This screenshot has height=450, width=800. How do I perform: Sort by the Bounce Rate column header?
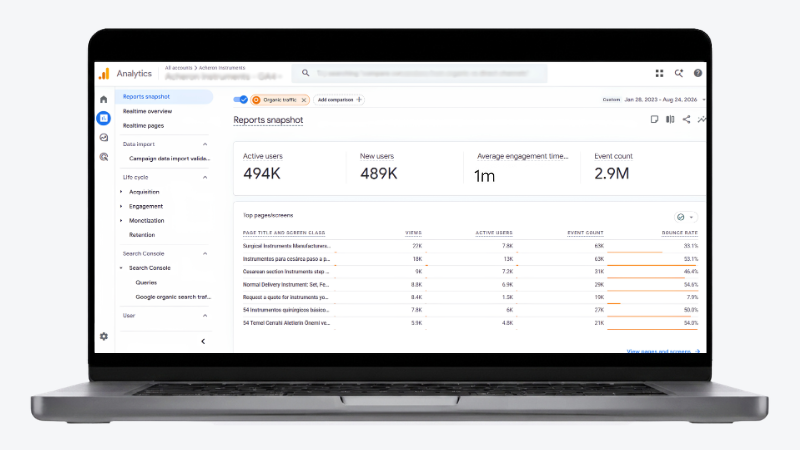click(x=680, y=233)
